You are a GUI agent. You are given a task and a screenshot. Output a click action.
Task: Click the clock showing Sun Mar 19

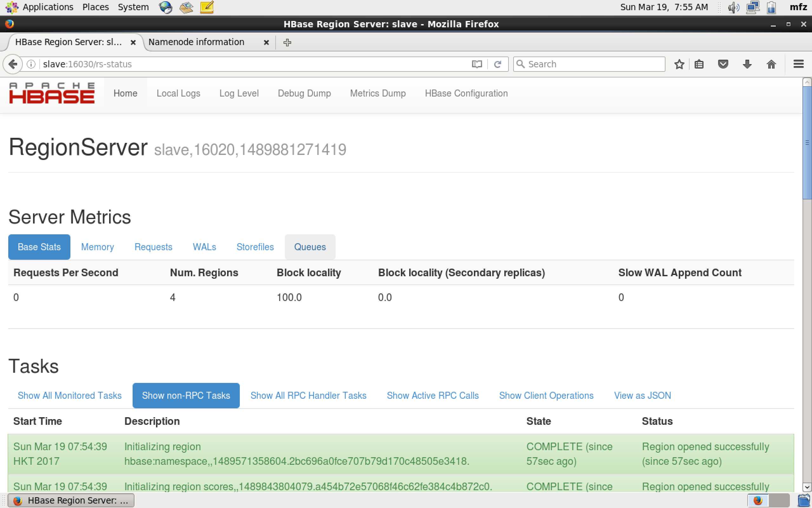coord(664,7)
